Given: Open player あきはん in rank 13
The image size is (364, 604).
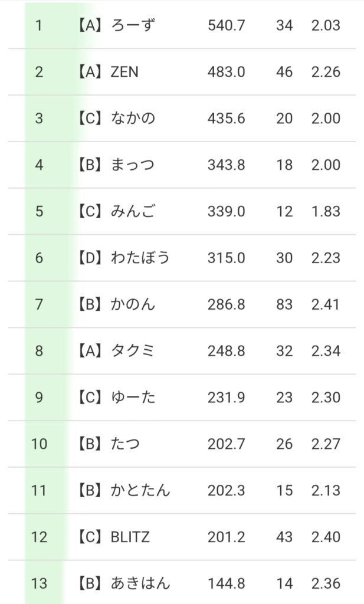Looking at the screenshot, I should (x=140, y=583).
